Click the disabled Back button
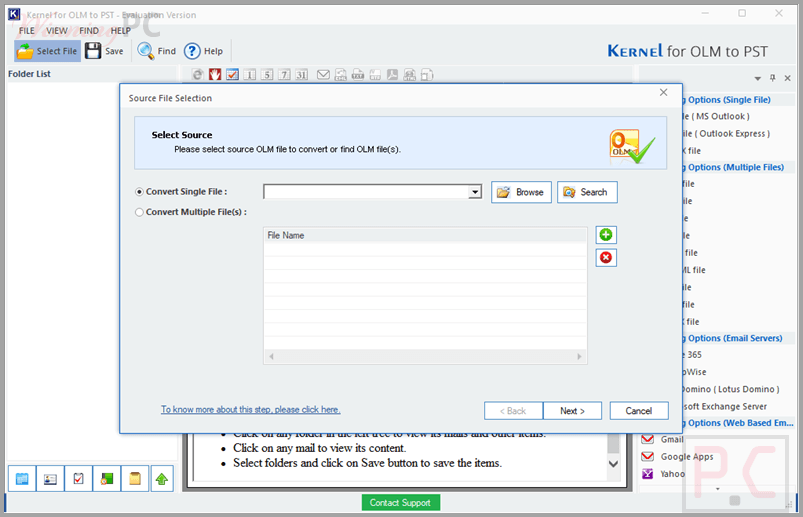The width and height of the screenshot is (803, 517). click(513, 411)
